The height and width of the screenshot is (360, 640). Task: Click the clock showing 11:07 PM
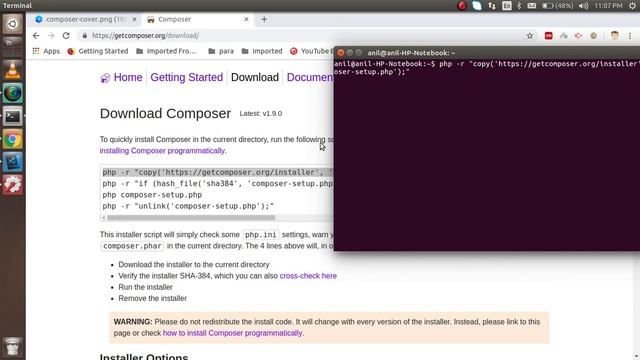(608, 6)
